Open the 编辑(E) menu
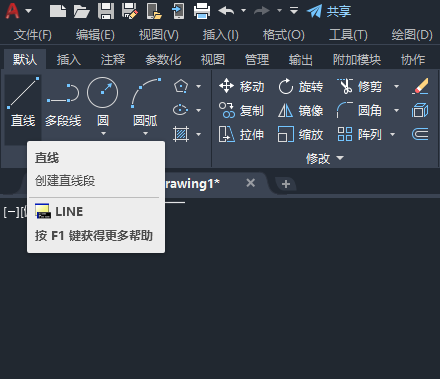This screenshot has height=379, width=440. 95,35
